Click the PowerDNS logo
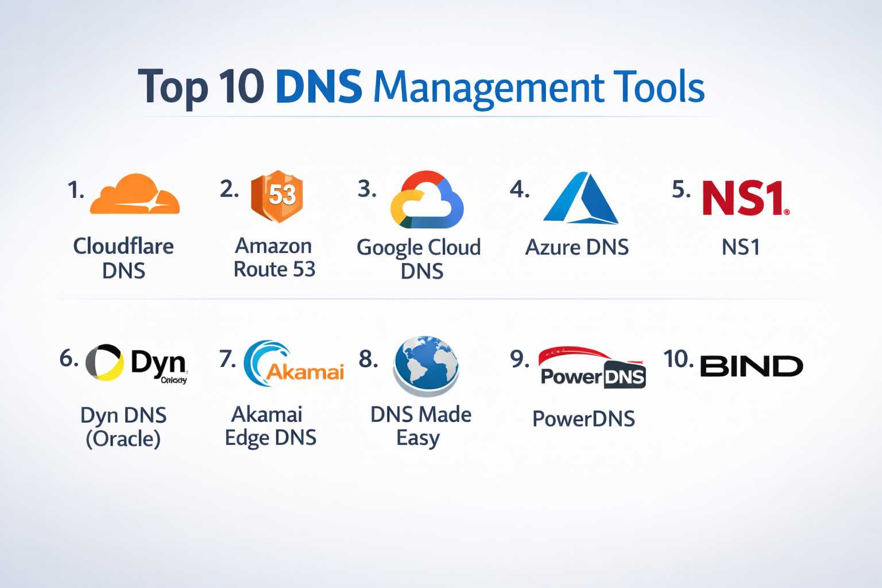The height and width of the screenshot is (588, 882). (592, 368)
